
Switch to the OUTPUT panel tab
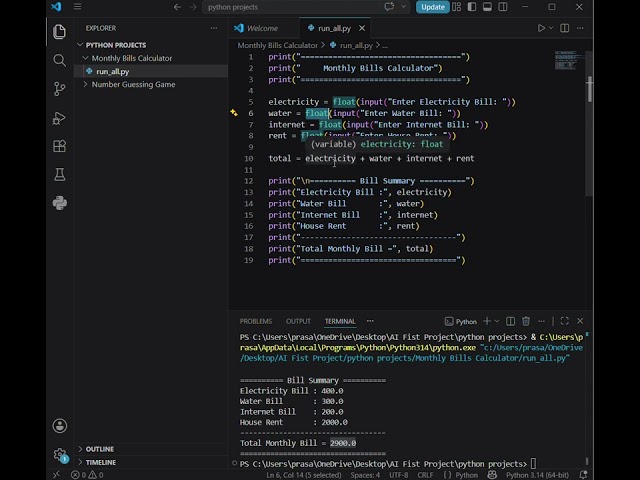(x=298, y=321)
